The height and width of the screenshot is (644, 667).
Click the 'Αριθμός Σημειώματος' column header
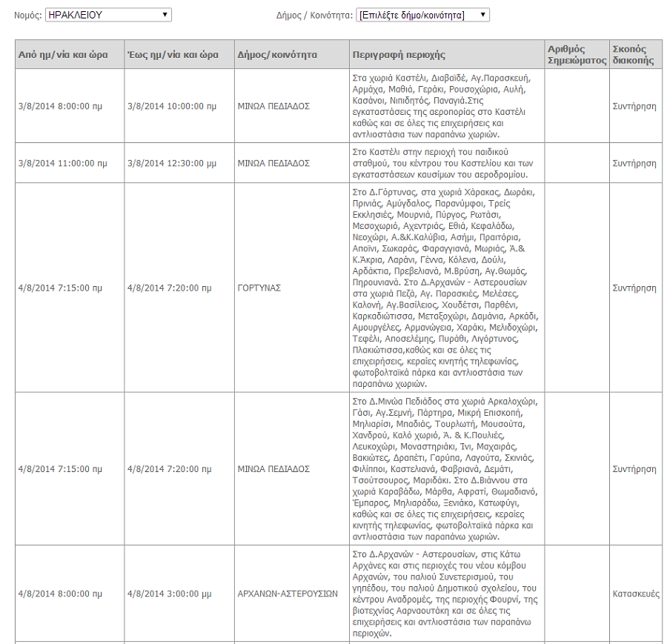tap(577, 55)
